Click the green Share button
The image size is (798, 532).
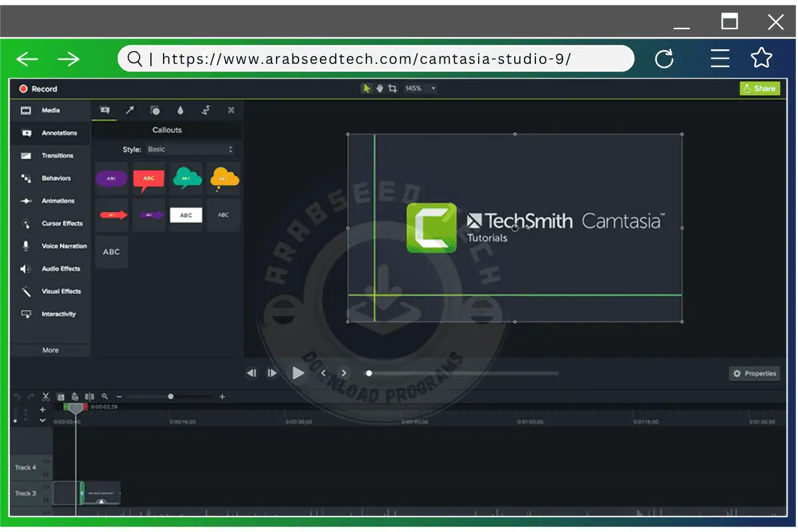coord(759,88)
